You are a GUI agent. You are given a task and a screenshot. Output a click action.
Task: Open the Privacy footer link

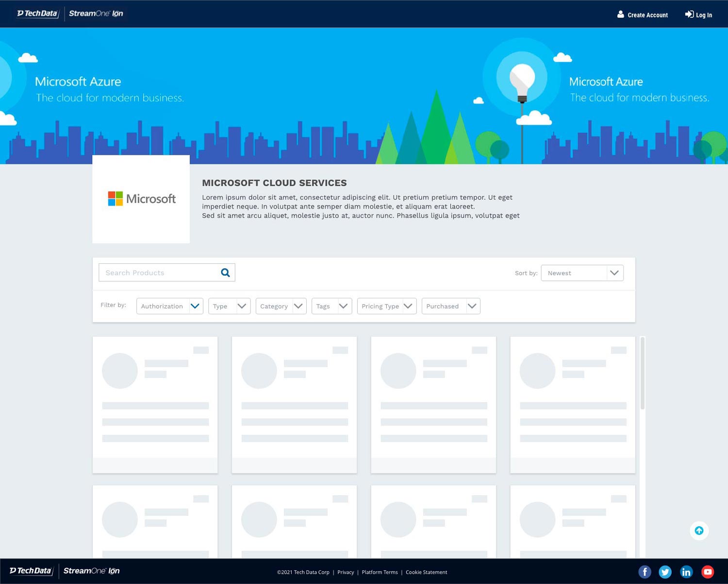tap(346, 572)
